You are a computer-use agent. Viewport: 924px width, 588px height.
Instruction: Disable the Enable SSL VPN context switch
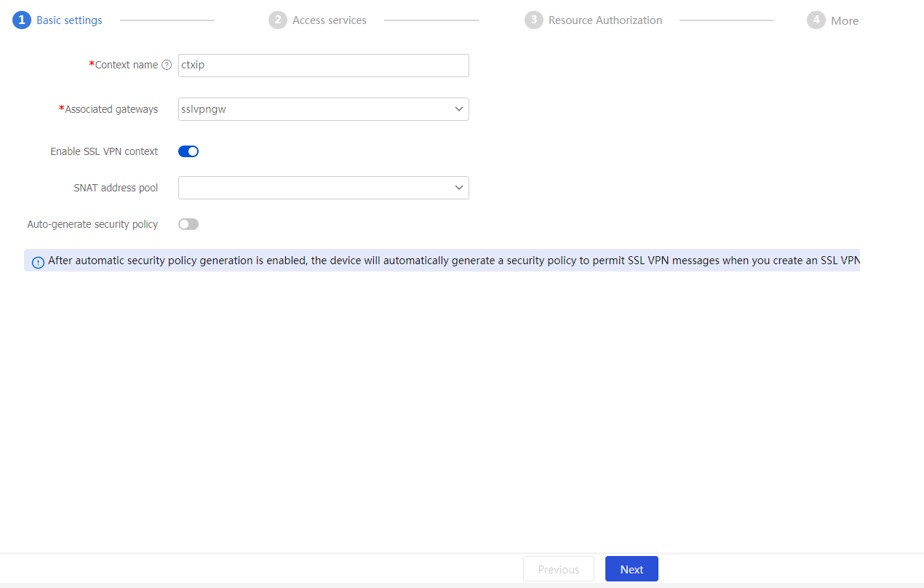(188, 151)
